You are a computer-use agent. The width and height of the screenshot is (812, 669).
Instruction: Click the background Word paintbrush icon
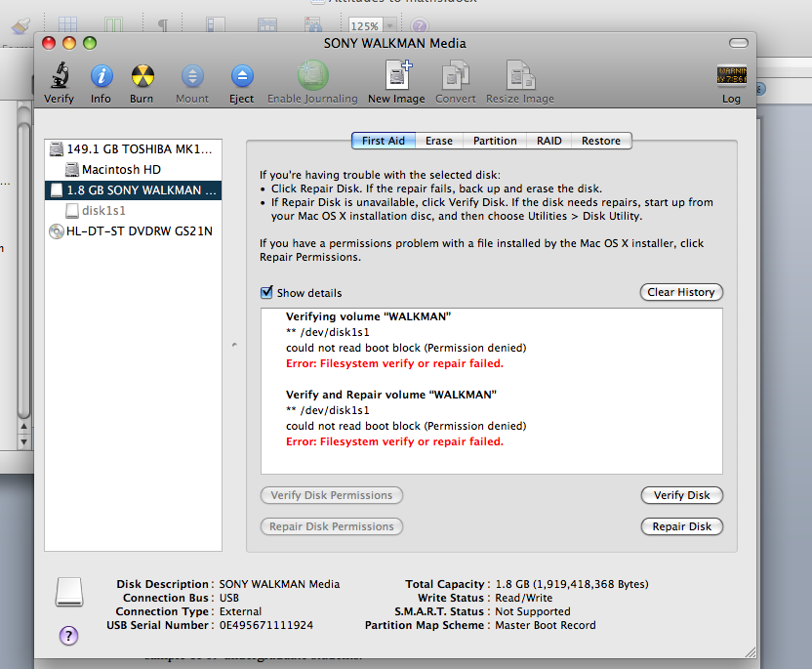coord(20,25)
